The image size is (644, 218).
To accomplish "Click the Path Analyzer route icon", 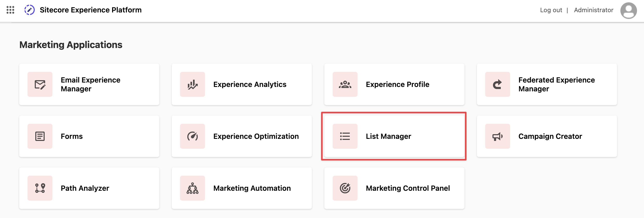I will (40, 188).
